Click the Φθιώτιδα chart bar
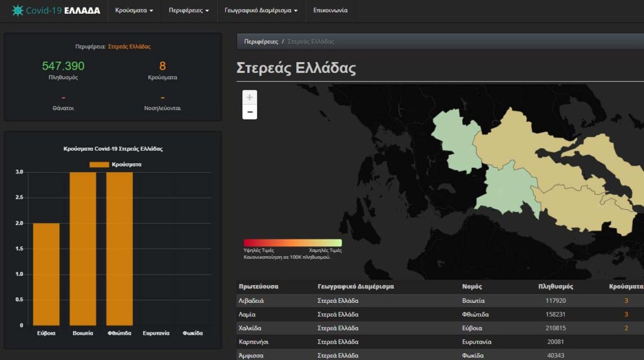The width and height of the screenshot is (644, 360). 119,248
